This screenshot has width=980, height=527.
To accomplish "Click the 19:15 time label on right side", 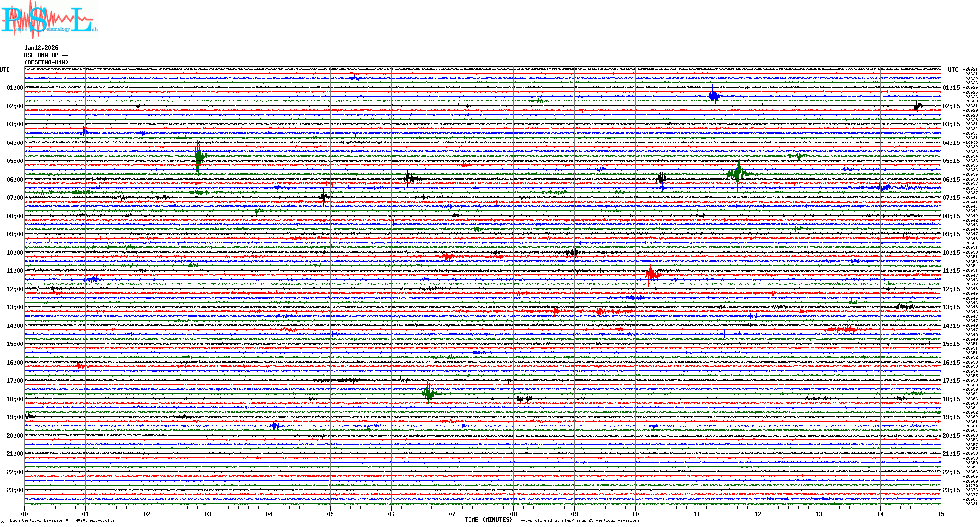I will point(951,417).
